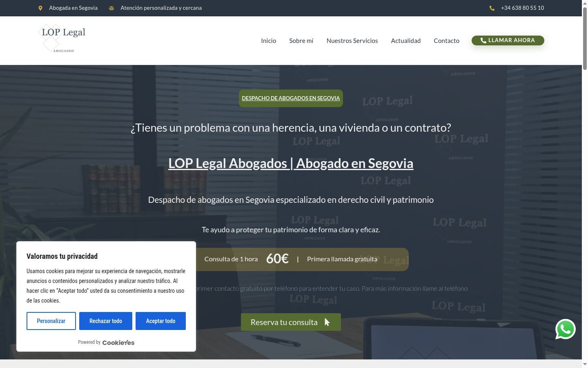
Task: Click the Despacho de Abogados en Segovia badge
Action: [291, 98]
